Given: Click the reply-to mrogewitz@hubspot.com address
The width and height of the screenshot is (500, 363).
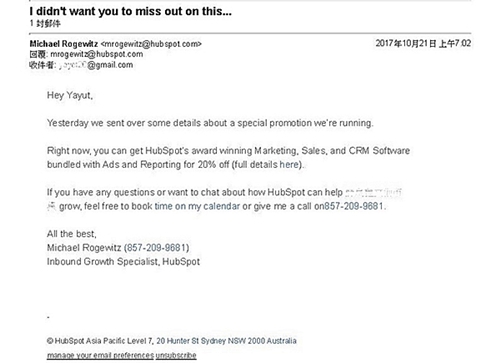Looking at the screenshot, I should click(97, 54).
